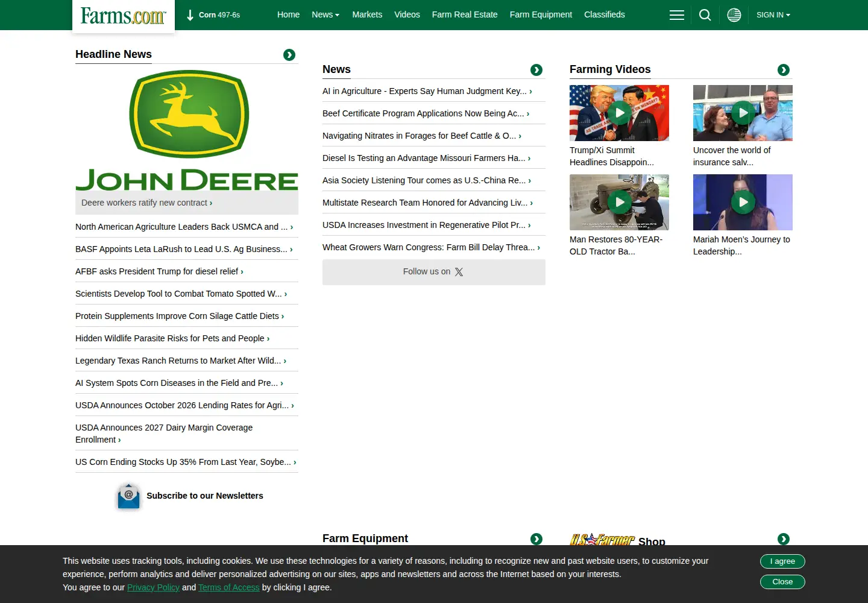
Task: Open the Farm Equipment menu item
Action: pyautogui.click(x=541, y=14)
